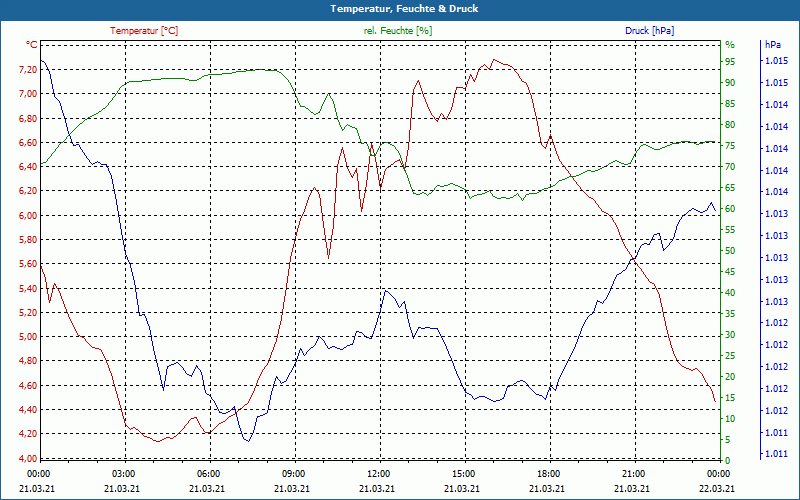Click the 95 tick on the humidity axis
Viewport: 800px width, 500px height.
click(730, 61)
